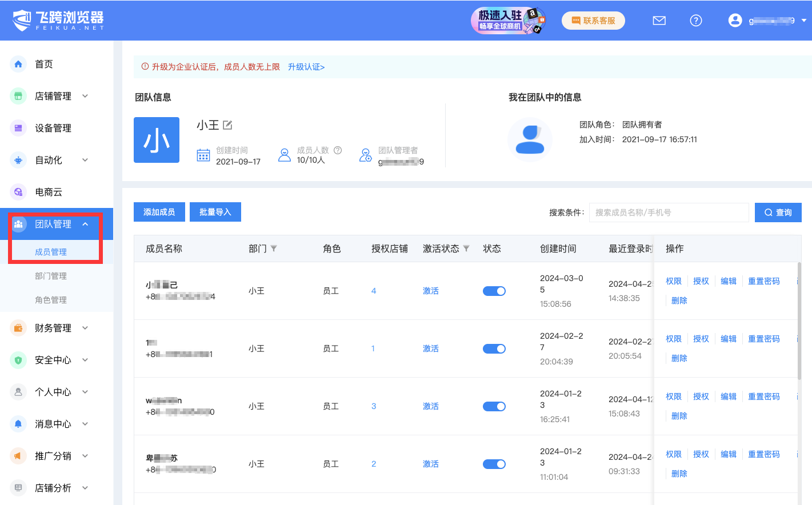Click the team icon beside 团队管理
The height and width of the screenshot is (505, 812).
18,224
